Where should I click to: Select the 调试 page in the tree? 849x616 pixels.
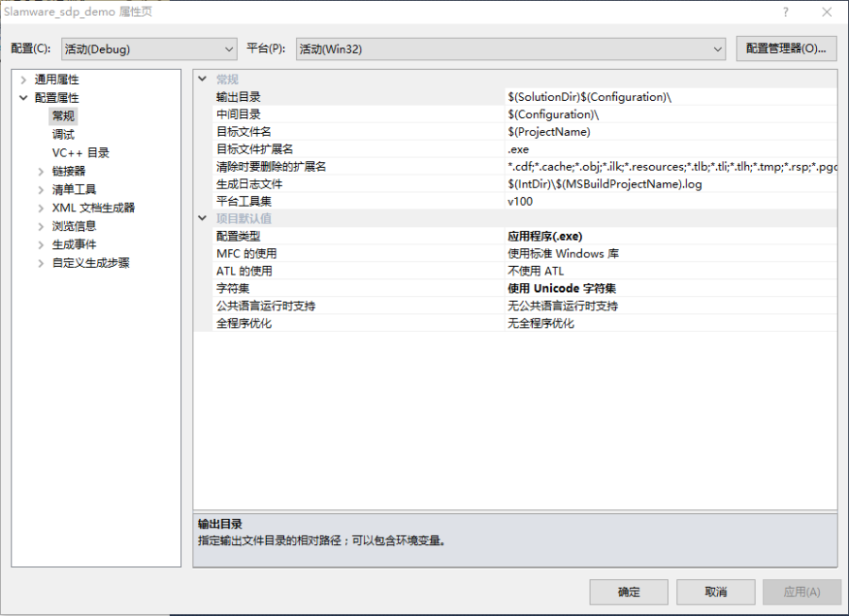pyautogui.click(x=62, y=134)
